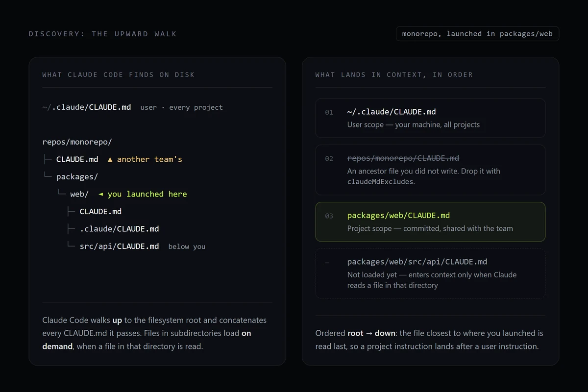This screenshot has width=588, height=392.
Task: Open the highlighted packages/web/CLAUDE.md card
Action: click(430, 222)
